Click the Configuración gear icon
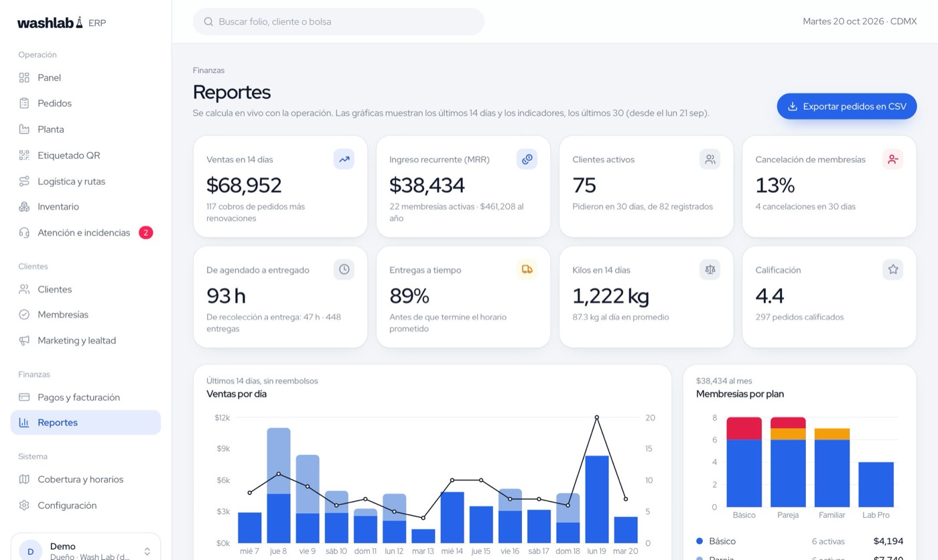The width and height of the screenshot is (938, 560). point(24,506)
